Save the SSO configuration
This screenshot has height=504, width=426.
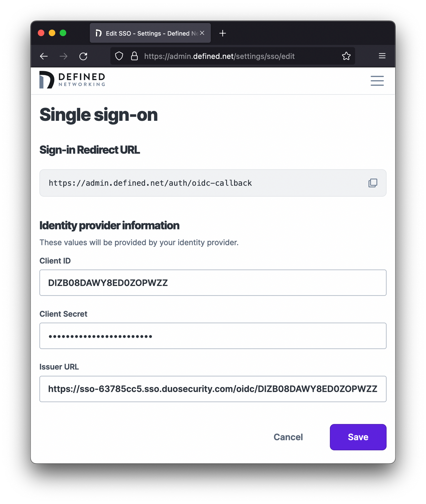(358, 437)
